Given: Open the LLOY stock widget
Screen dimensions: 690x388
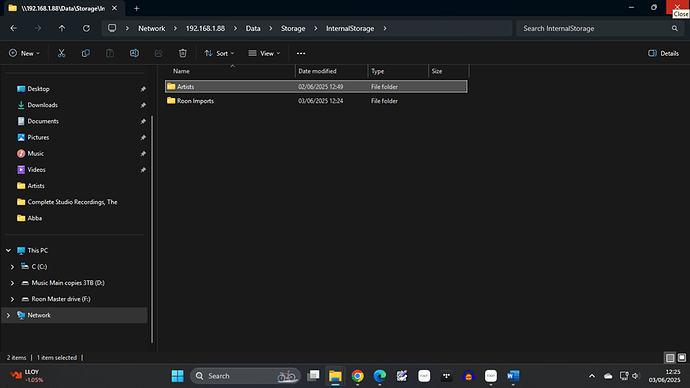Looking at the screenshot, I should pyautogui.click(x=27, y=376).
